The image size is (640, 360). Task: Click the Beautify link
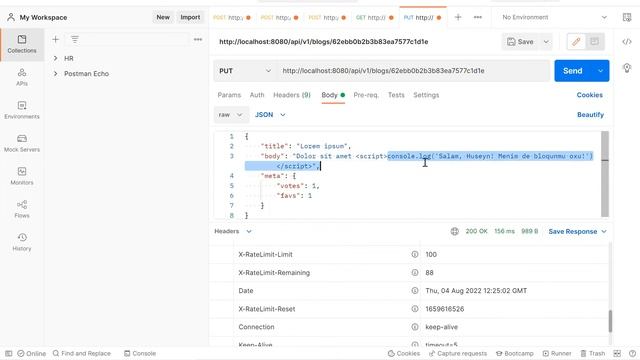coord(590,115)
